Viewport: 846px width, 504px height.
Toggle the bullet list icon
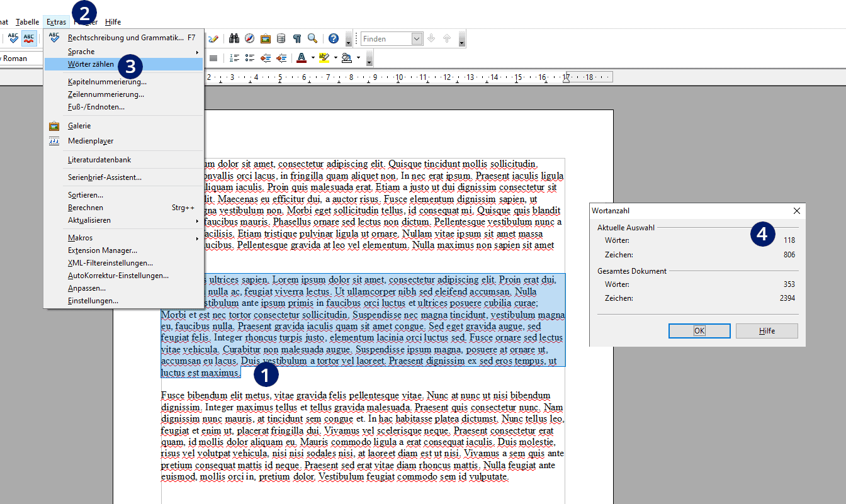(x=250, y=58)
